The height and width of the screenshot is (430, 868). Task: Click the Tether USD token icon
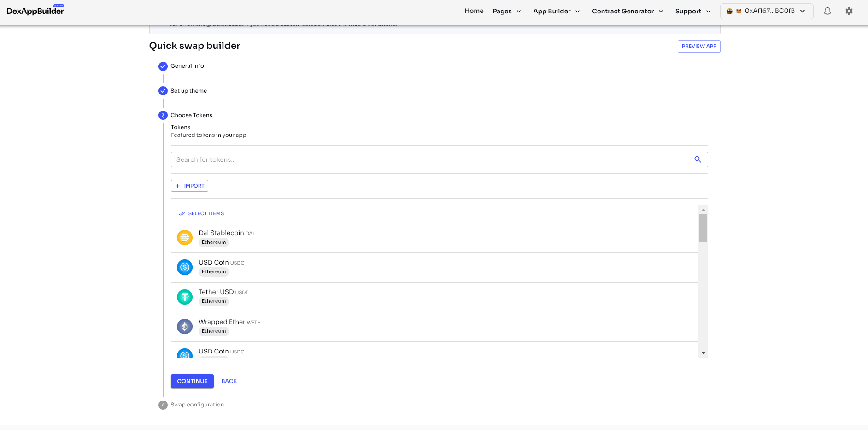point(185,297)
